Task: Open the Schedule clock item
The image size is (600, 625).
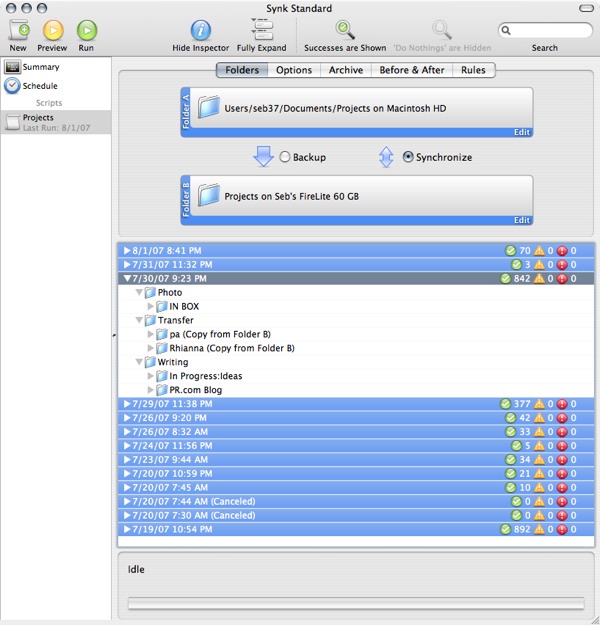Action: [x=12, y=86]
